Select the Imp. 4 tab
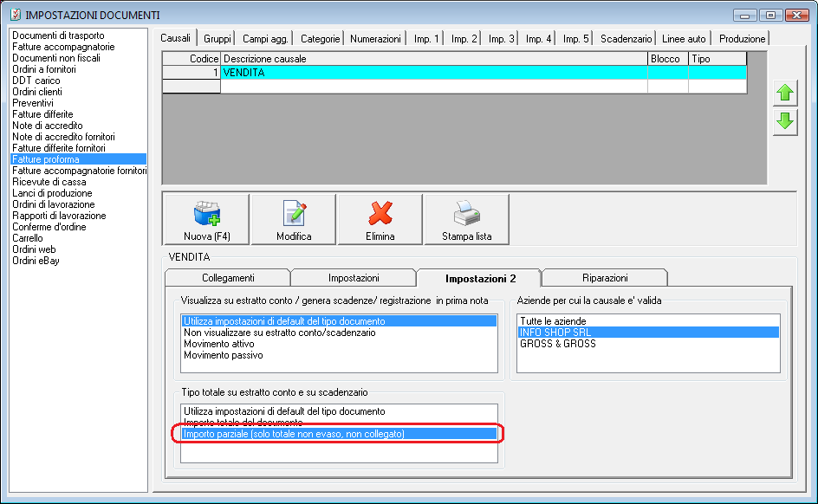Screen dimensions: 818x504 tap(538, 39)
